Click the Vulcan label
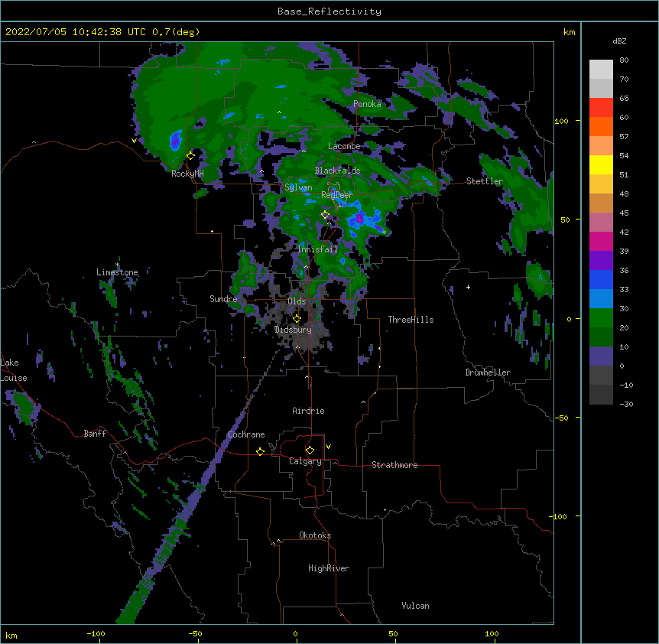The width and height of the screenshot is (659, 644). (x=415, y=606)
